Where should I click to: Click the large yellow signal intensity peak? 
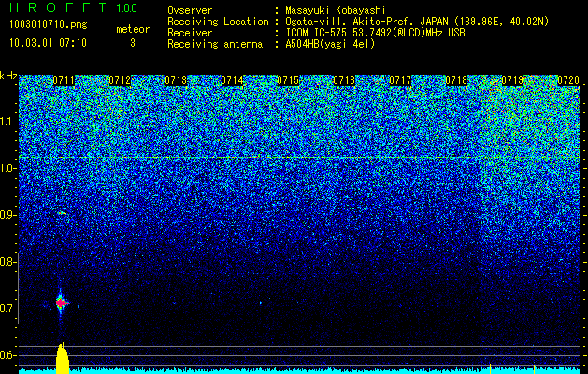point(63,359)
